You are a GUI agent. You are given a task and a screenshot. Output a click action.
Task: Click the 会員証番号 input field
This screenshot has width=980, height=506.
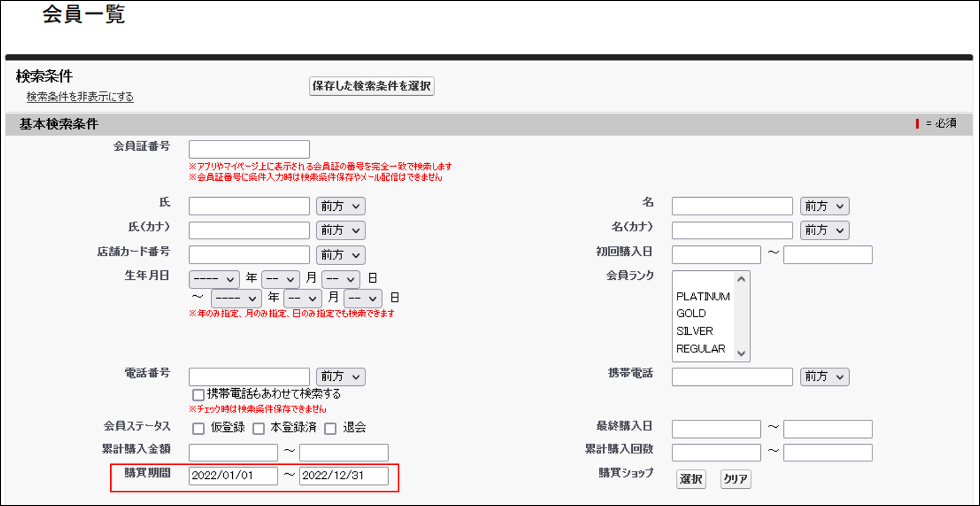point(249,149)
